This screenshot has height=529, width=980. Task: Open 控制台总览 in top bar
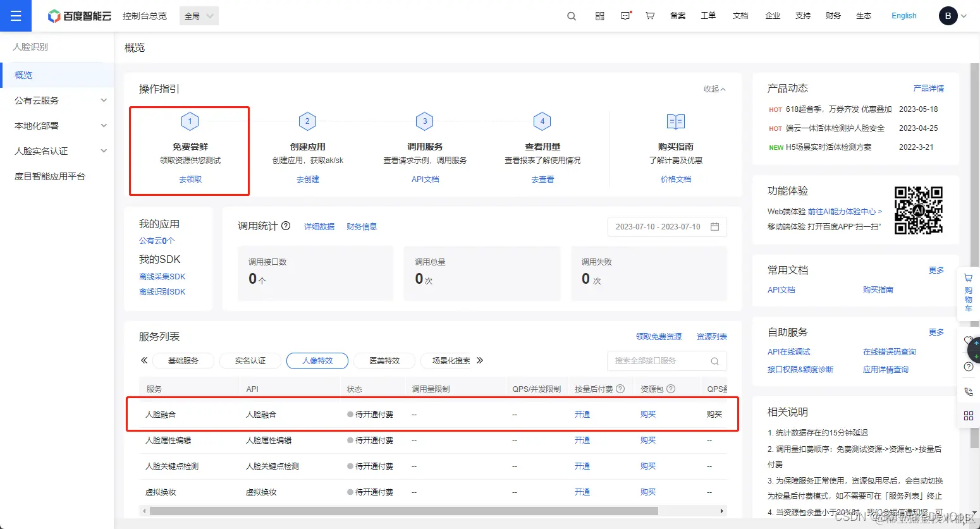click(x=145, y=16)
